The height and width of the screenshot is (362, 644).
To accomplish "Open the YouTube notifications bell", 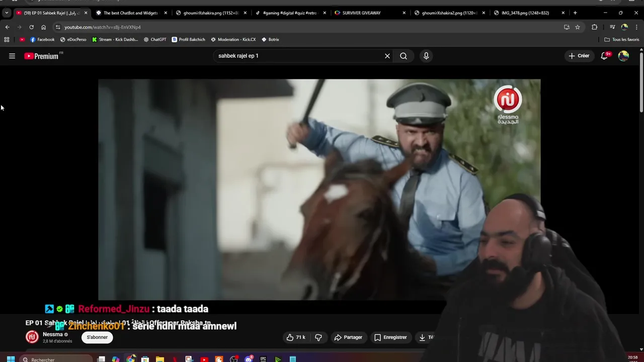I will pos(604,56).
